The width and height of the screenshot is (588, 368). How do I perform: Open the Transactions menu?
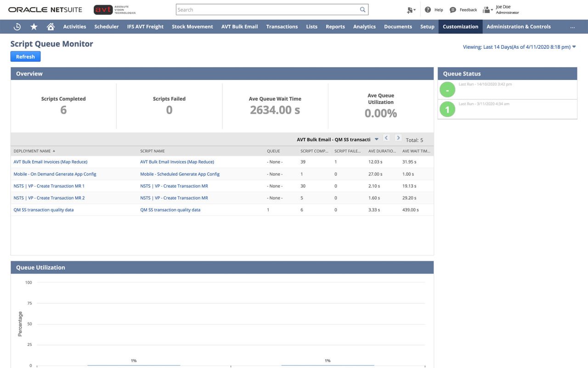(x=282, y=26)
